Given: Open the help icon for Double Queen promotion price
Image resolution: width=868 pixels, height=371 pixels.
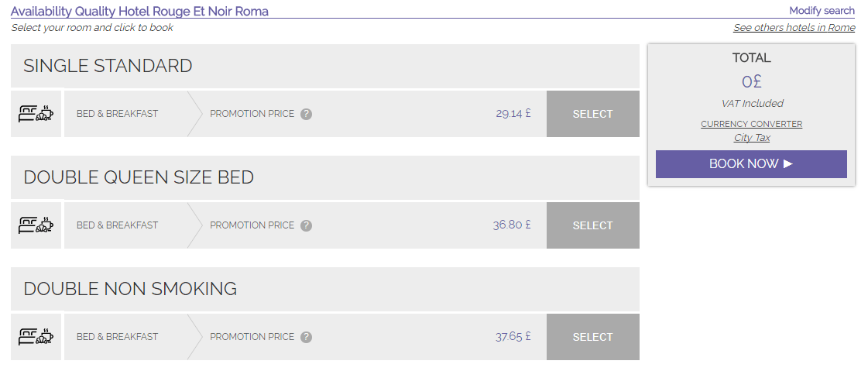Looking at the screenshot, I should click(x=306, y=225).
